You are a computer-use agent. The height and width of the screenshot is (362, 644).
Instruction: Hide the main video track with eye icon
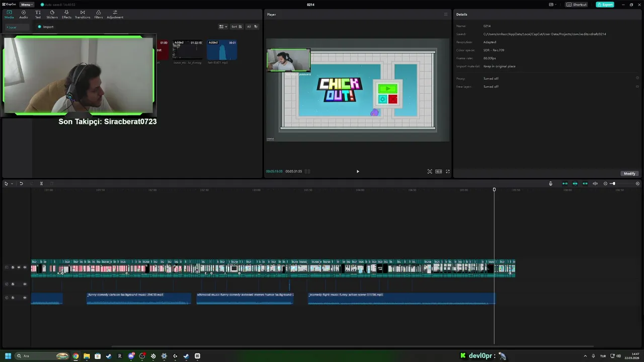[x=19, y=267]
